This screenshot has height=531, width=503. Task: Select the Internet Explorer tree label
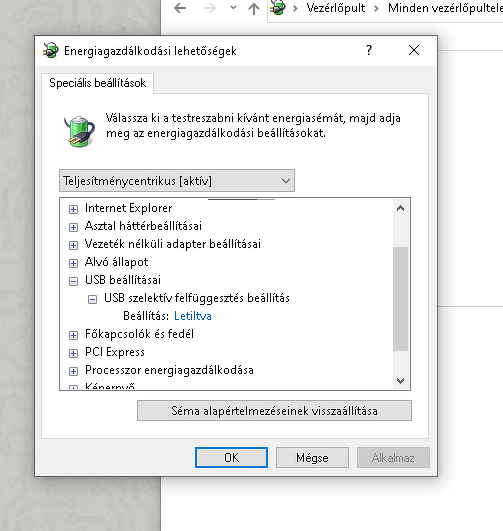click(x=128, y=208)
